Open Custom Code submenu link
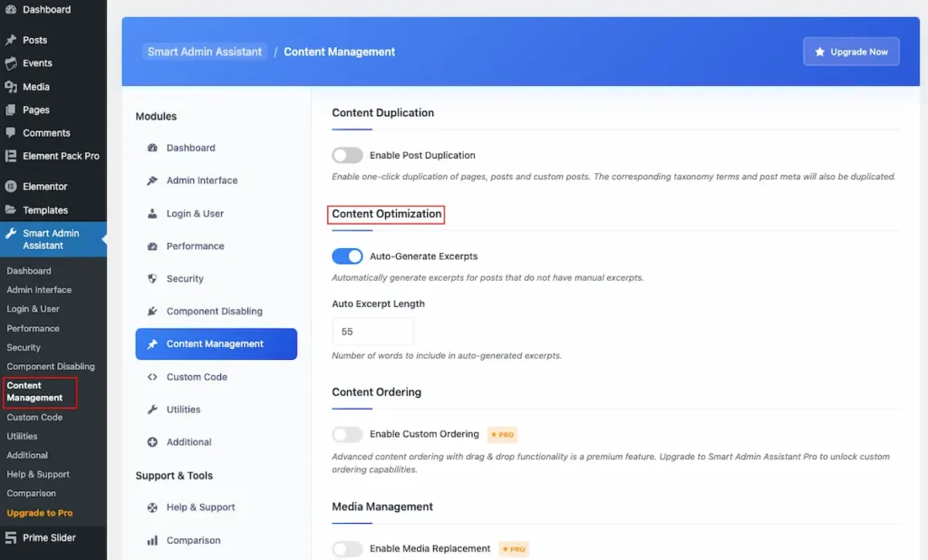Viewport: 928px width, 560px height. 34,417
